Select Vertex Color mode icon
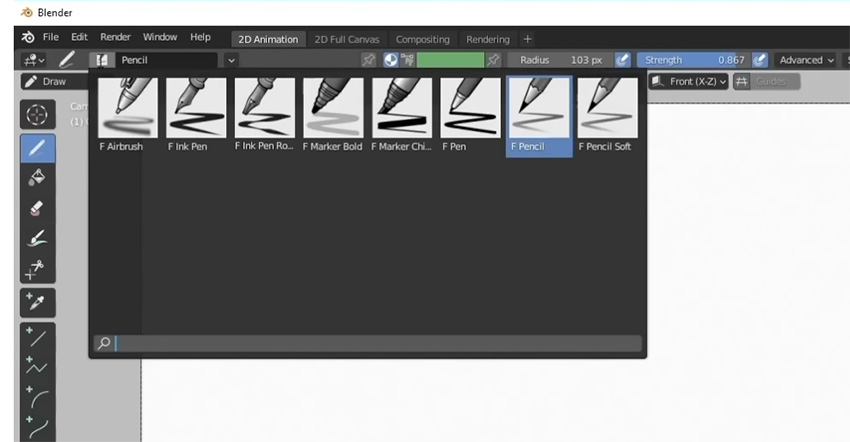850x442 pixels. 407,60
